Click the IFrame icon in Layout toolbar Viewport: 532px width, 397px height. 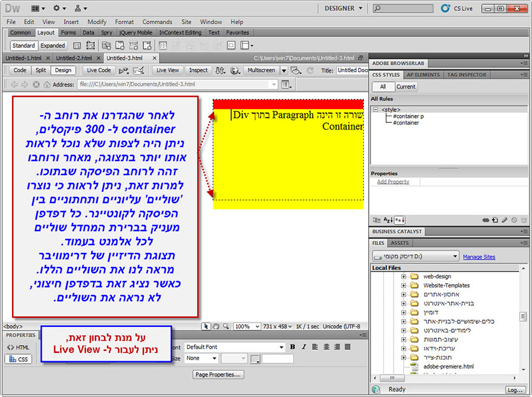[231, 45]
